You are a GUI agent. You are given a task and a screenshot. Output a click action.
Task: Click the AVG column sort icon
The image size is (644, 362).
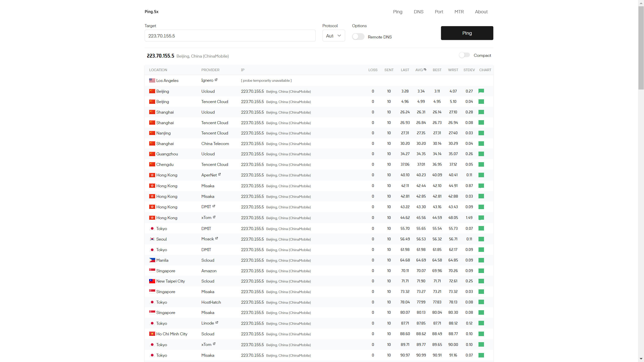425,70
